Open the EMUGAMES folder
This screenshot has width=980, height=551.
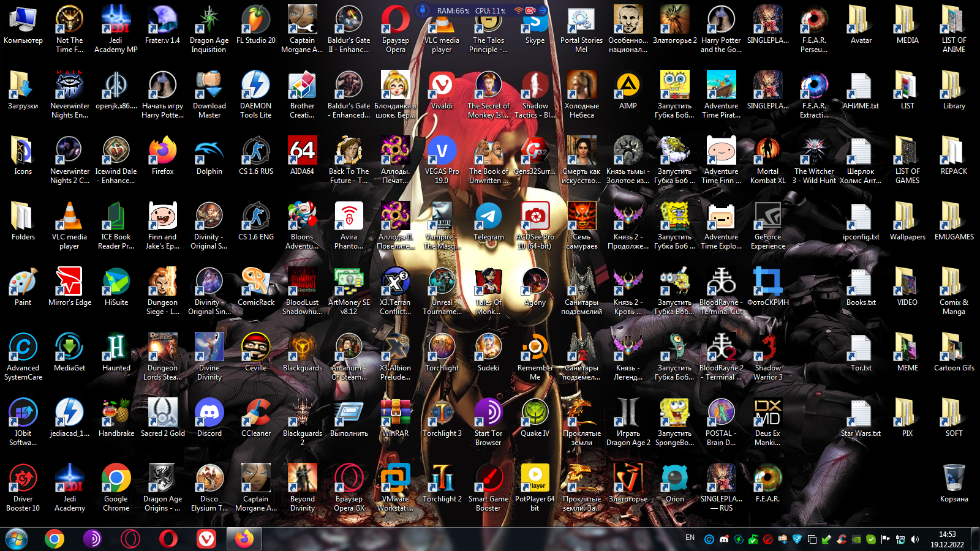coord(954,221)
